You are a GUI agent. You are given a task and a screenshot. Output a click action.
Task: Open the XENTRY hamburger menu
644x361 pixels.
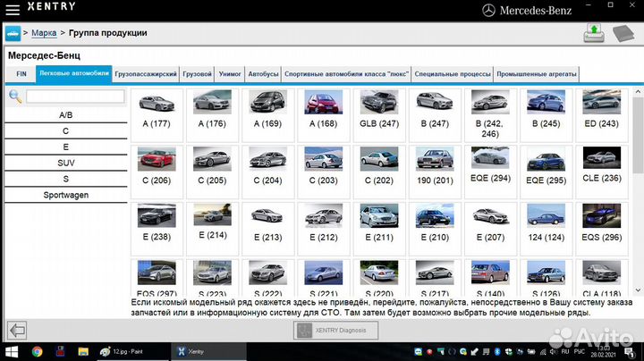(x=13, y=10)
